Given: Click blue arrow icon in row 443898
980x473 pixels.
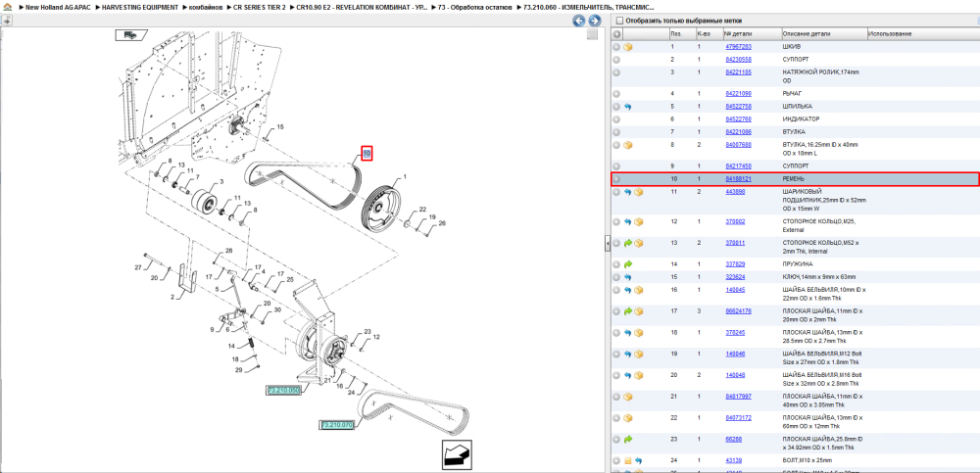Looking at the screenshot, I should click(628, 192).
